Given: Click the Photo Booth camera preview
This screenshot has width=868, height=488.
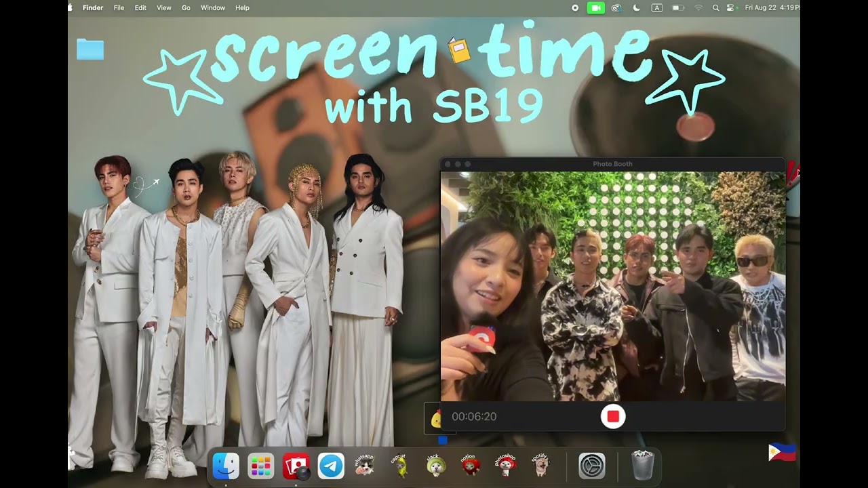Looking at the screenshot, I should (x=613, y=286).
